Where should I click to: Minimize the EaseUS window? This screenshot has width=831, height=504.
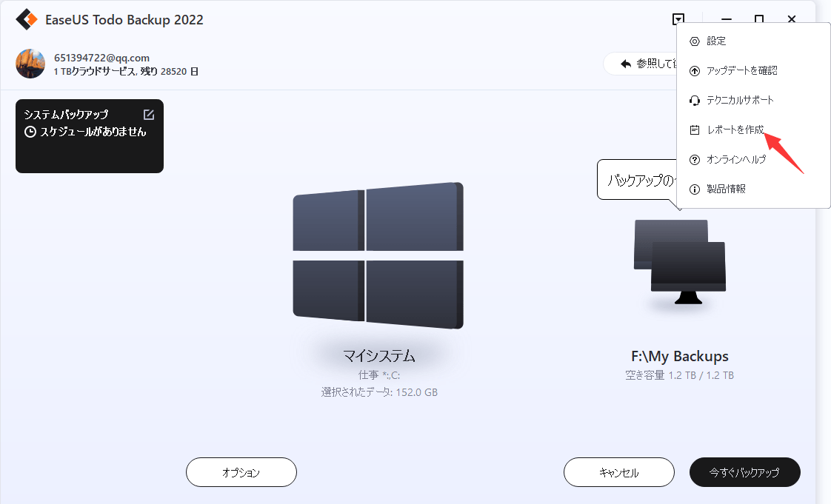726,19
